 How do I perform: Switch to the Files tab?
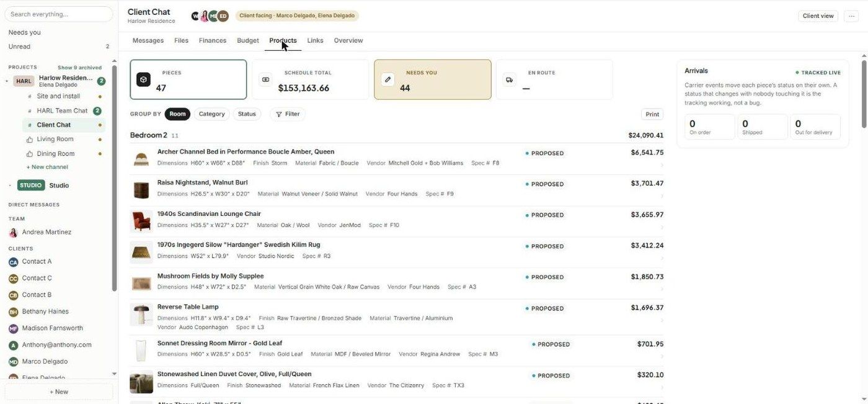point(181,40)
